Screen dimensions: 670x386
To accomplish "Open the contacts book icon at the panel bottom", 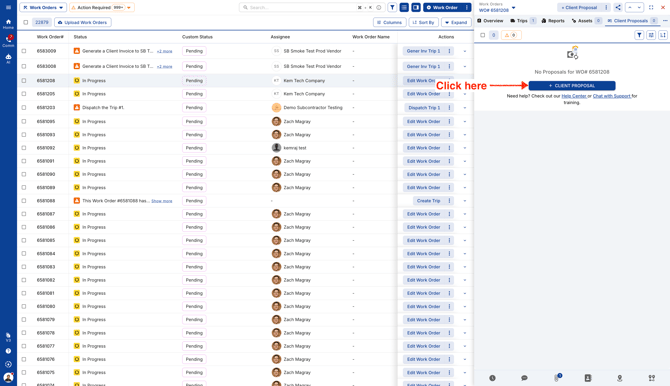I will [588, 378].
